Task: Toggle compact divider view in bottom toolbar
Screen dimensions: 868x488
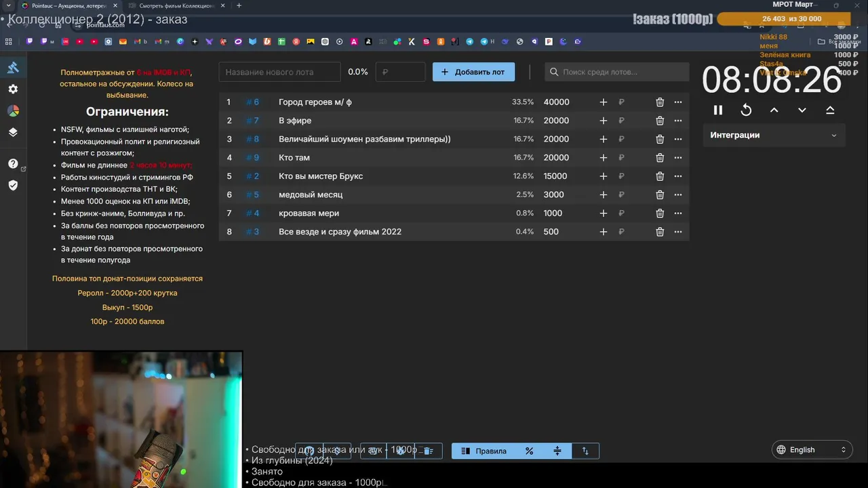Action: [557, 451]
